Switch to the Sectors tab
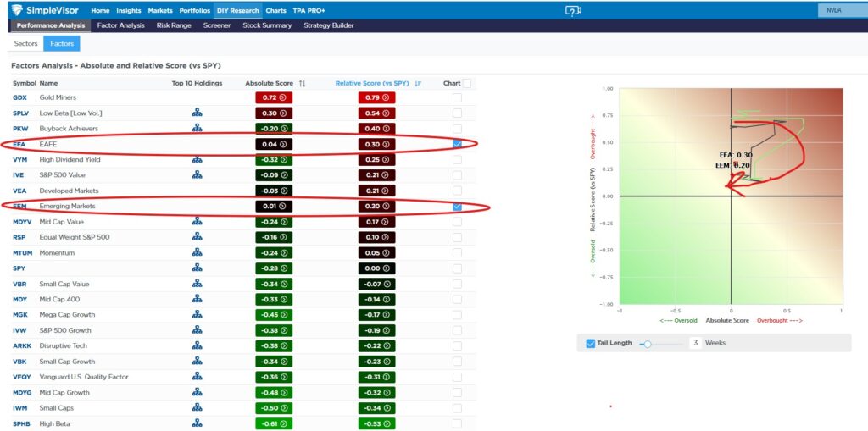 [26, 43]
